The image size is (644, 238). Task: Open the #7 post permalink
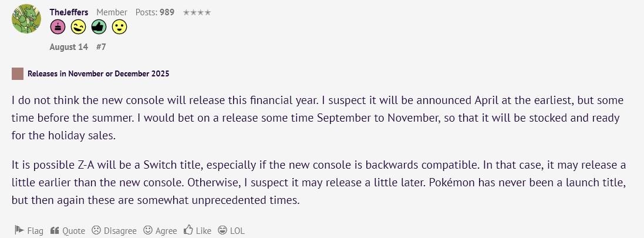(101, 47)
